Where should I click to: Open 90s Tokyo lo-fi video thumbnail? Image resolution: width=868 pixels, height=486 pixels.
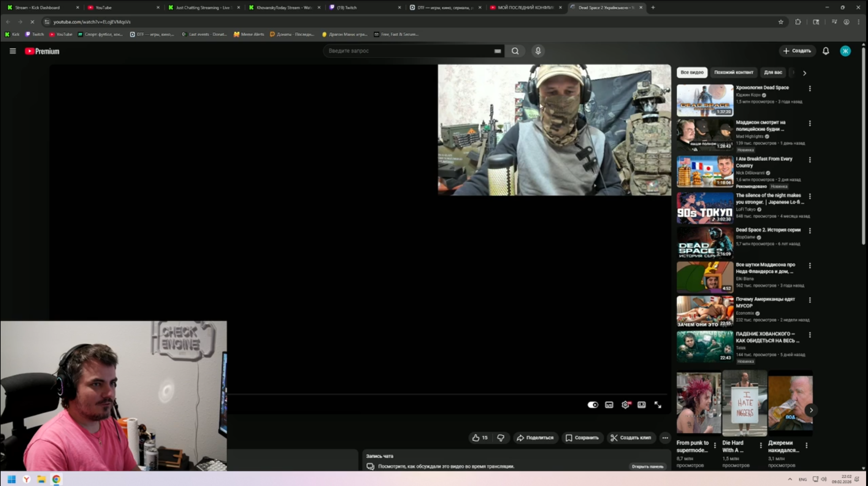[704, 208]
